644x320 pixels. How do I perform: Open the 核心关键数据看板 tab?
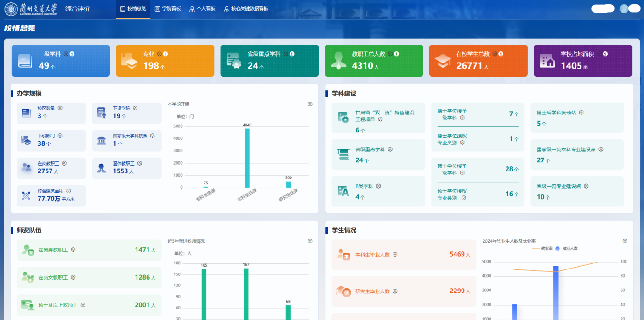[246, 9]
